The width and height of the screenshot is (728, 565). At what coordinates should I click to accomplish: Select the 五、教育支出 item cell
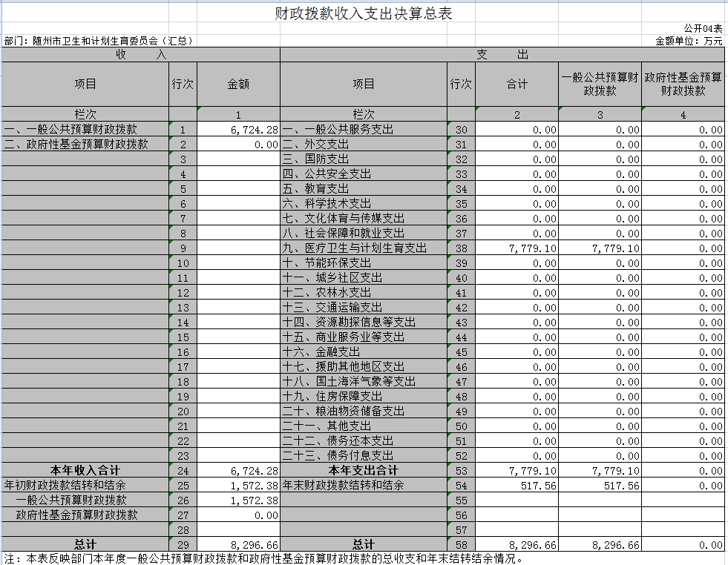(327, 189)
